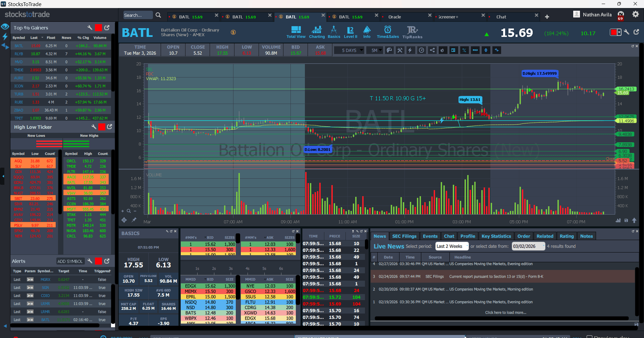
Task: Toggle the gold coin icon next to BATL name
Action: point(233,32)
